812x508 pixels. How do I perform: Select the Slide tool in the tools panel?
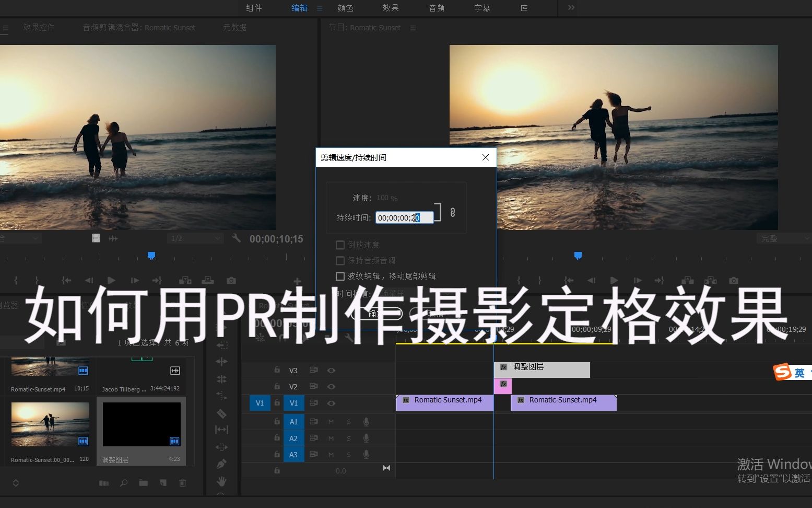click(x=221, y=447)
